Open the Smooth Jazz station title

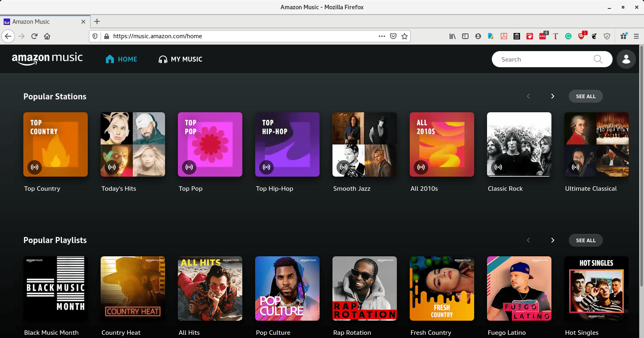pos(352,189)
